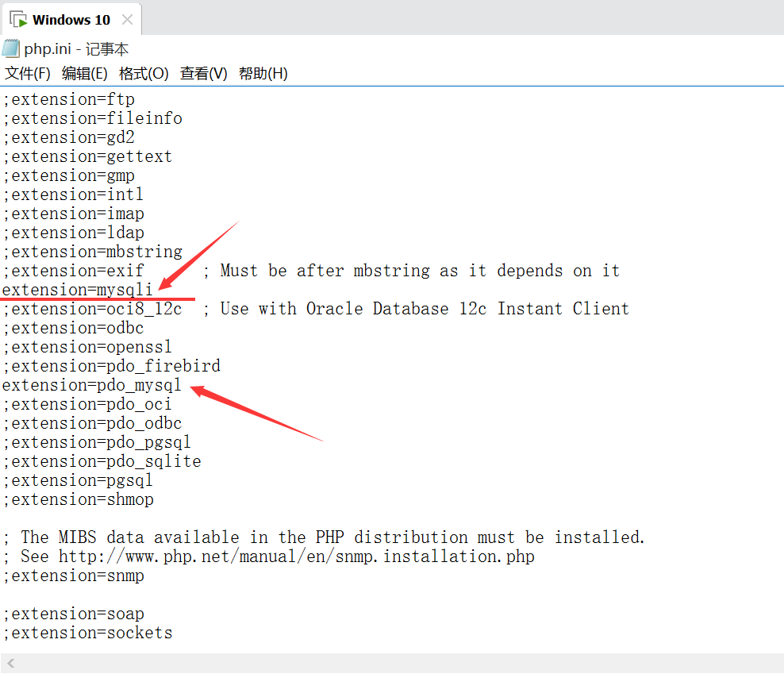784x674 pixels.
Task: Click the VM icon on the Windows 10 tab
Action: coord(17,18)
